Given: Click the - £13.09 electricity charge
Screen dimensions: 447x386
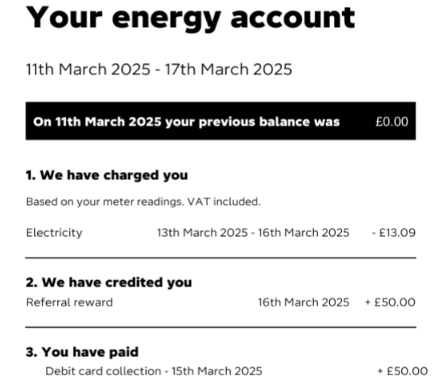Looking at the screenshot, I should (x=394, y=233).
